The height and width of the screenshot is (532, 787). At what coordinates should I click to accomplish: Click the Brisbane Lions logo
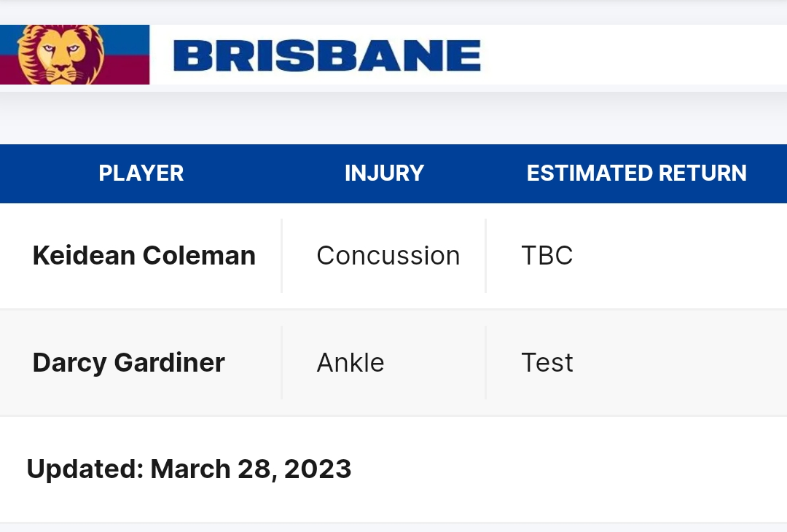74,54
